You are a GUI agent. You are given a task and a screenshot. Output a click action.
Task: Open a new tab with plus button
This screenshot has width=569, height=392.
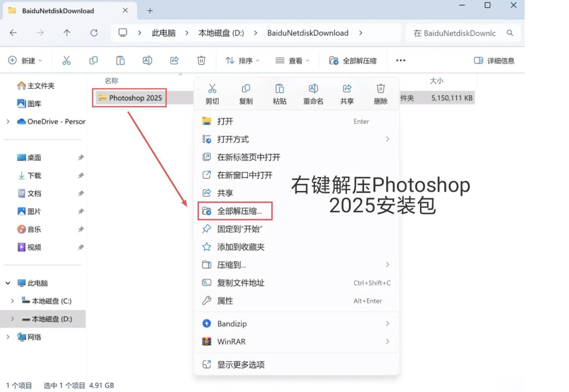coord(150,11)
